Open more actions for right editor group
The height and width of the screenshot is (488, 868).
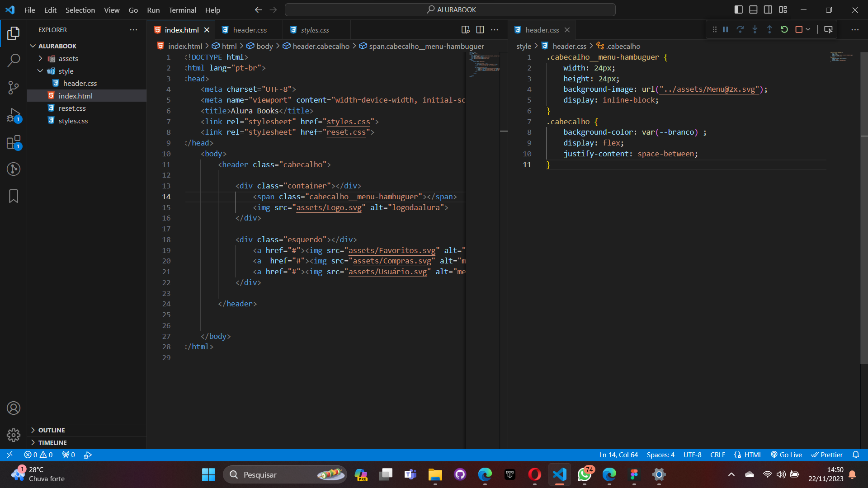tap(855, 30)
